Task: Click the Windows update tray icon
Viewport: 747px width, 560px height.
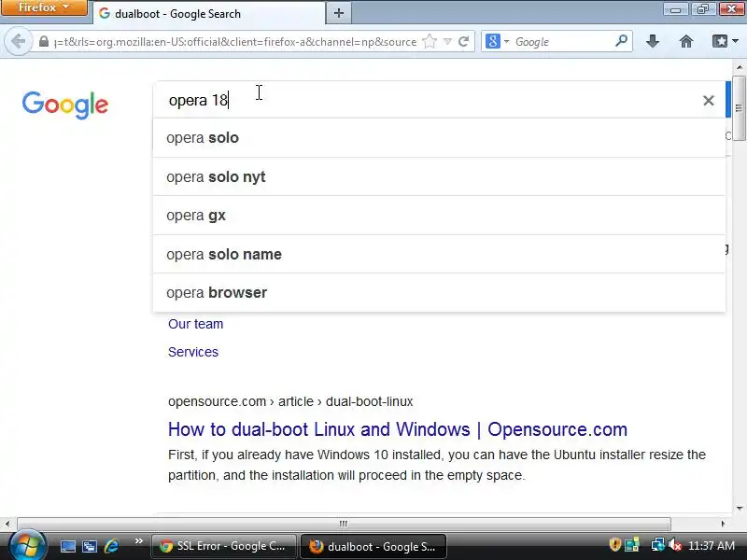Action: tap(632, 544)
